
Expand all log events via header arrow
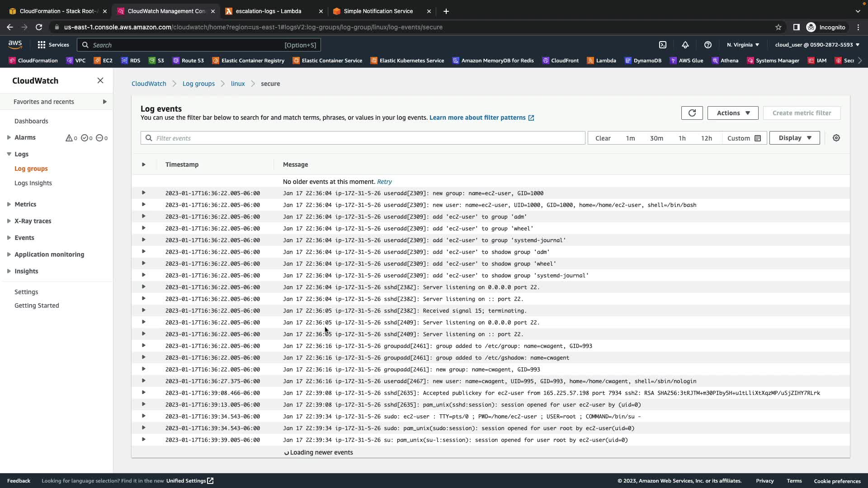pos(143,164)
